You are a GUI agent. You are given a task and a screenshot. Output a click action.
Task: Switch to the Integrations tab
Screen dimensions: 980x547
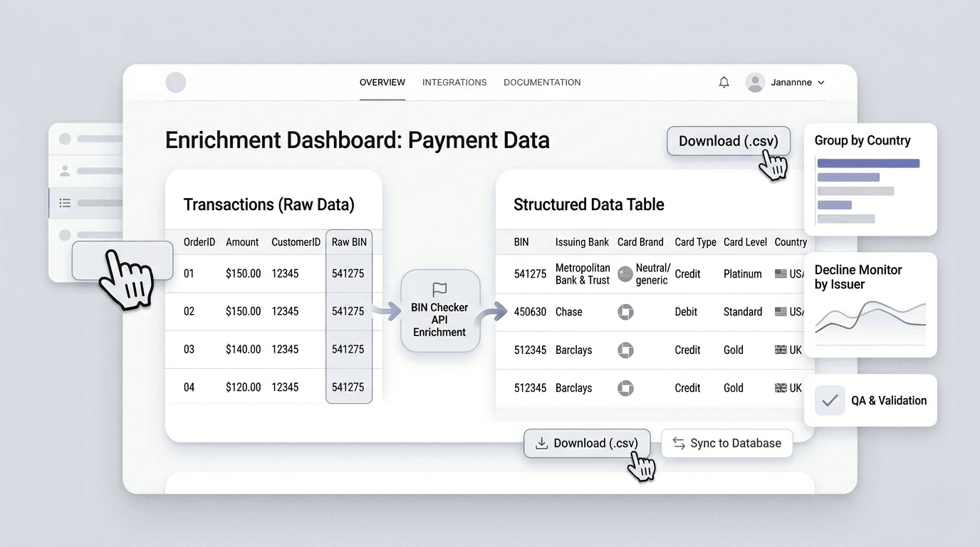(x=454, y=83)
